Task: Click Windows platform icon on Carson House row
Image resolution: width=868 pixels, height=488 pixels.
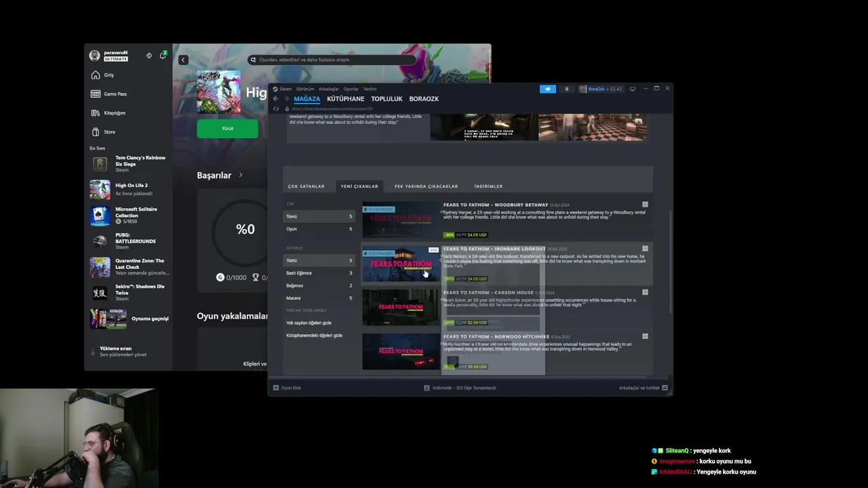Action: point(645,293)
